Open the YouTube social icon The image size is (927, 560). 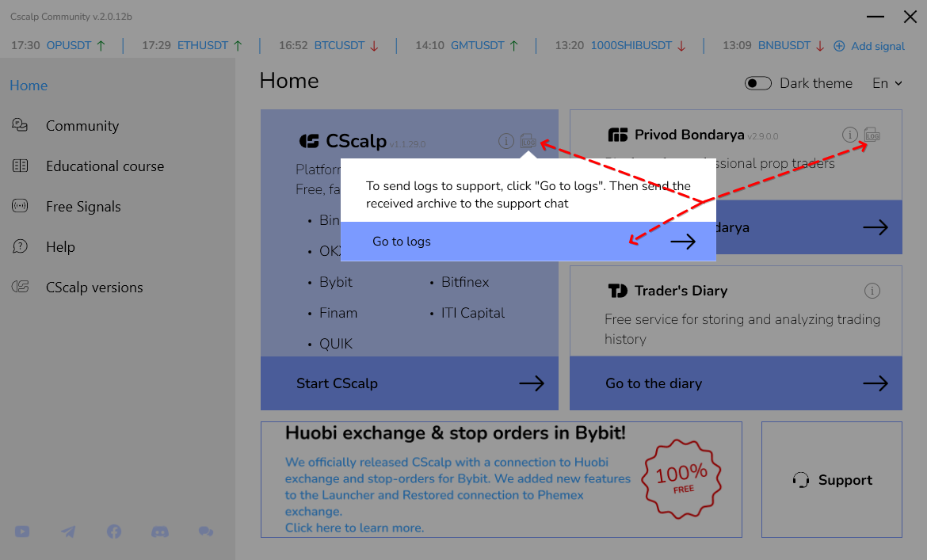coord(22,531)
